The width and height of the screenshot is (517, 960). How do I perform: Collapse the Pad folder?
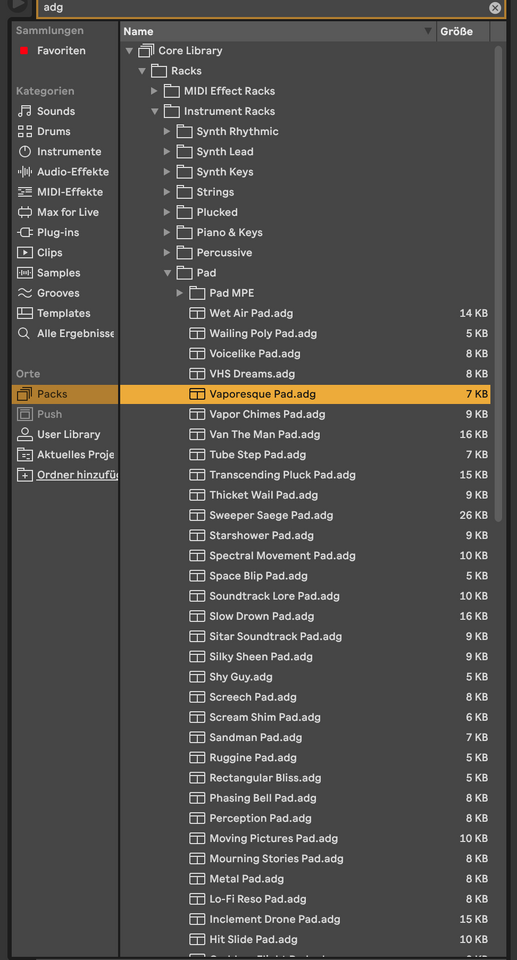167,273
